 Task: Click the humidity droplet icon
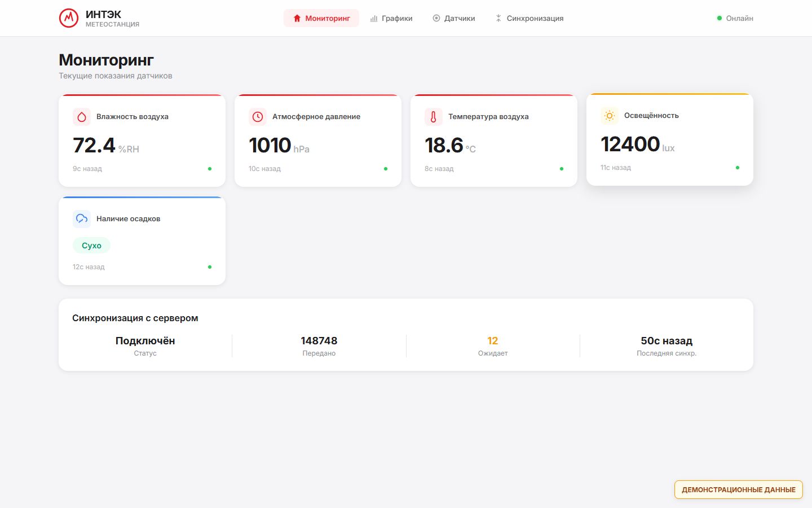click(x=82, y=117)
